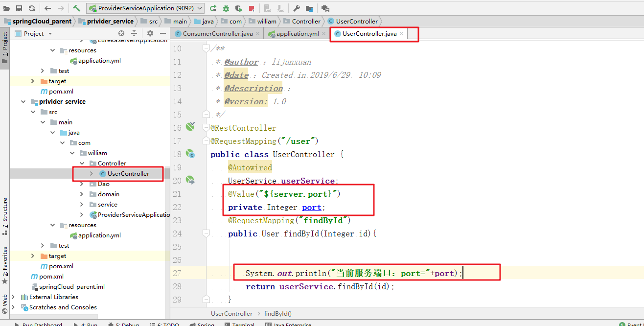Click the "/user" mapping string on line 17
Viewport: 644px width, 326px height.
tap(298, 141)
